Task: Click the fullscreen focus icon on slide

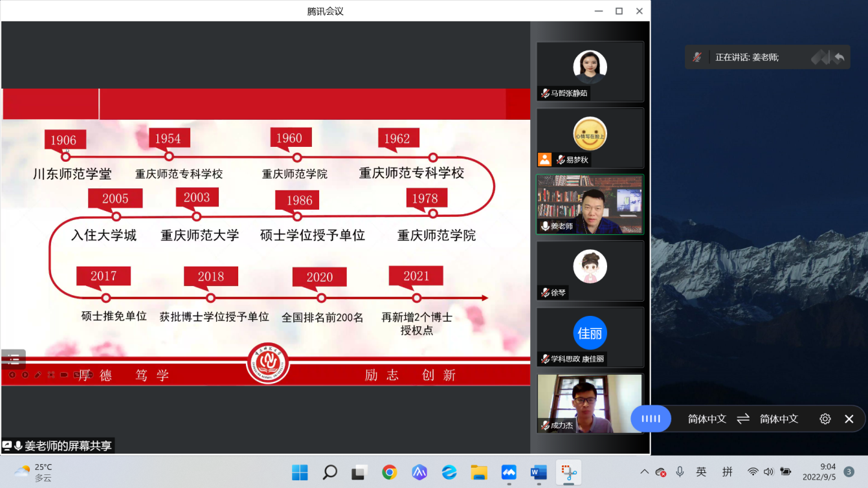Action: tap(51, 375)
